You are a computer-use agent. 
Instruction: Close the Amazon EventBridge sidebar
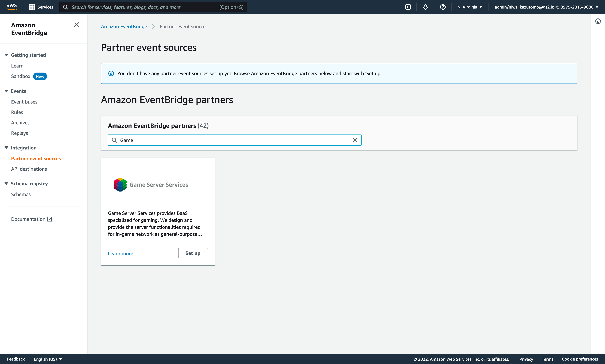click(x=77, y=25)
